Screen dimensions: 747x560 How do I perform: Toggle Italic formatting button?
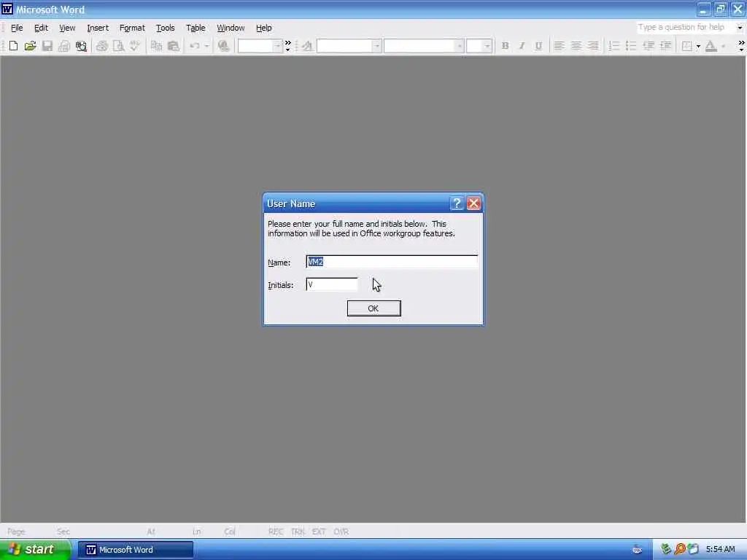click(x=522, y=46)
